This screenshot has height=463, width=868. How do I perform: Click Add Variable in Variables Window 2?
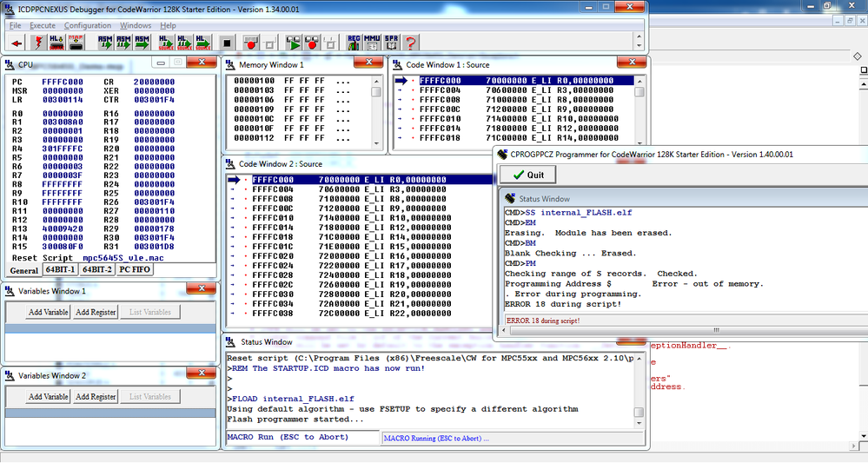coord(49,397)
